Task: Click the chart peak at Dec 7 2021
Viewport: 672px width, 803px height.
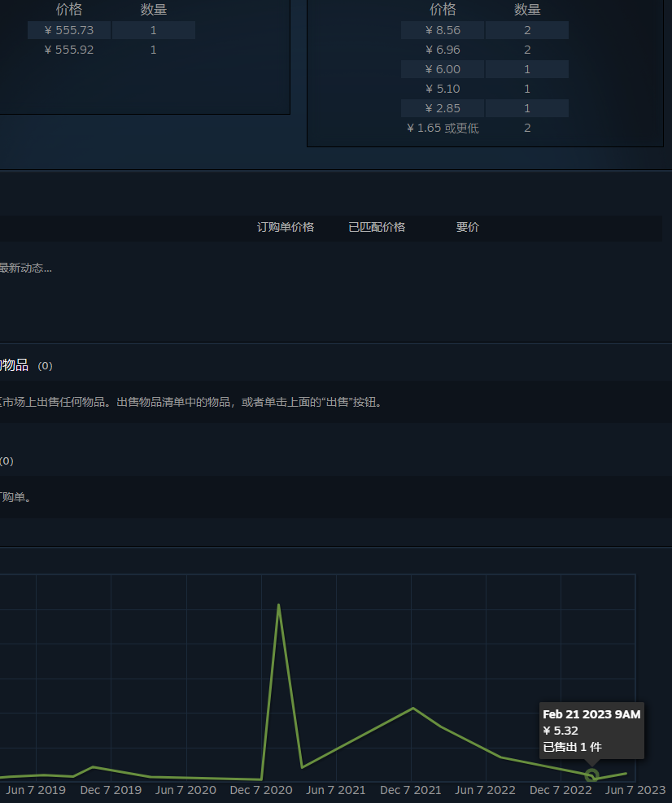Action: (412, 708)
